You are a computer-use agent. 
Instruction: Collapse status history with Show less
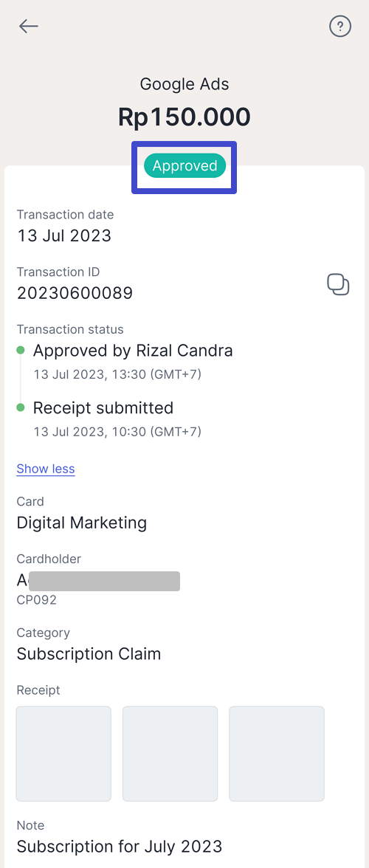(x=45, y=469)
